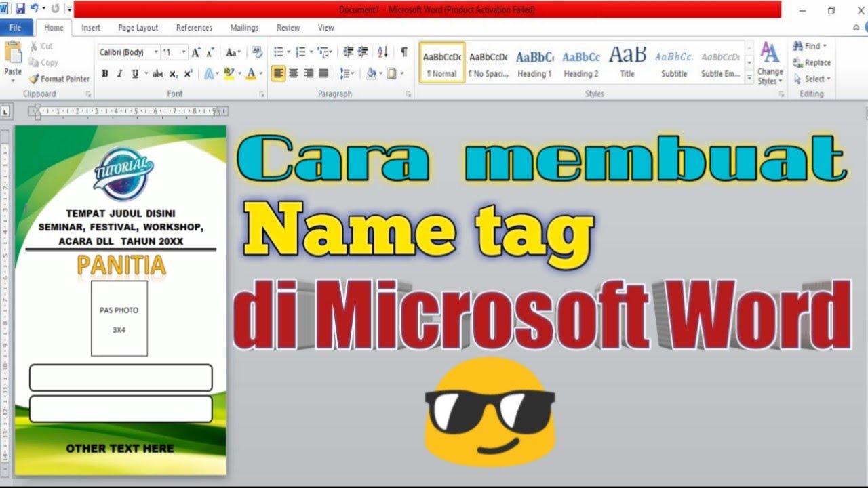Align text to the right
The width and height of the screenshot is (868, 488).
(x=309, y=74)
